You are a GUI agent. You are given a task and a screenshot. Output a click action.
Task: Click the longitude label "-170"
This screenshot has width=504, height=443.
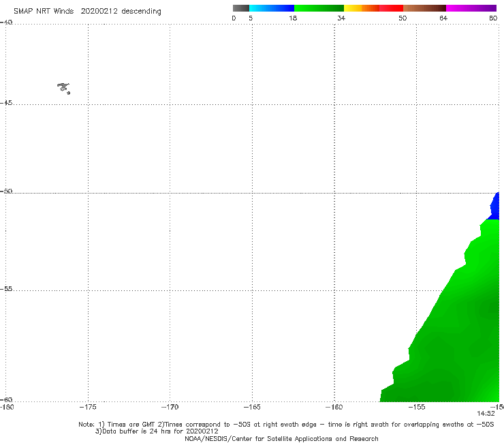pyautogui.click(x=170, y=408)
